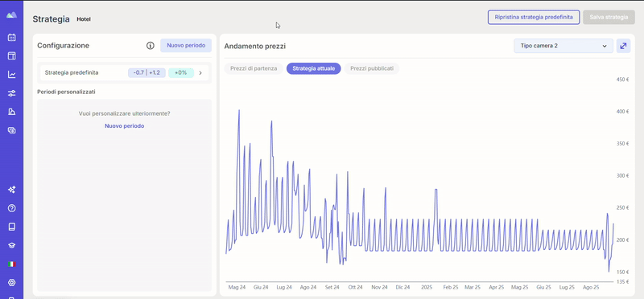This screenshot has height=299, width=644.
Task: Click the sparkles AI sidebar icon
Action: [11, 190]
